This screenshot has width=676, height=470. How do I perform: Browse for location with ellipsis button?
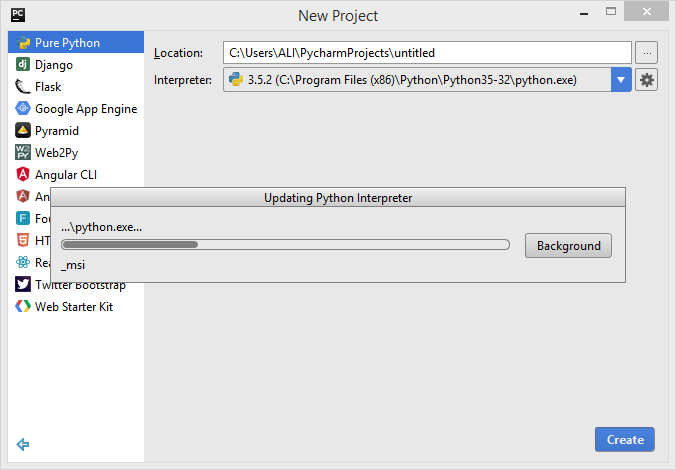pos(646,53)
